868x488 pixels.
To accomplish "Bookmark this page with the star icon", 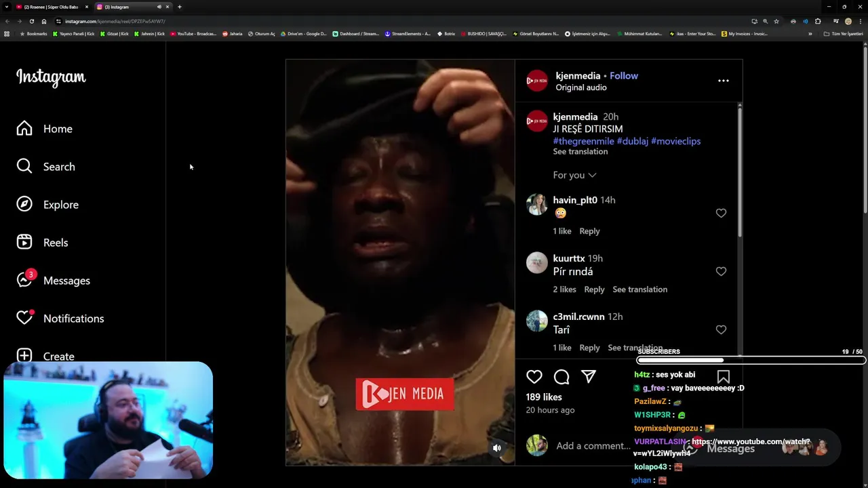I will click(776, 21).
